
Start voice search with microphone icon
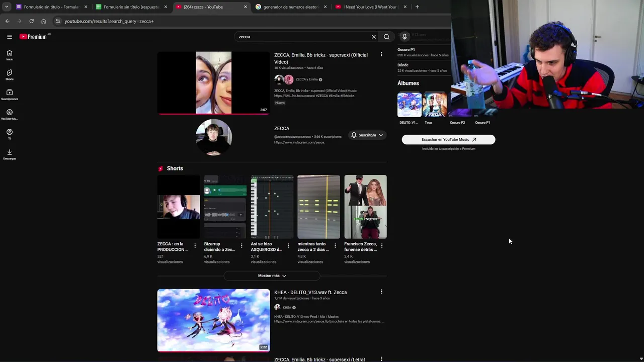[x=405, y=37]
